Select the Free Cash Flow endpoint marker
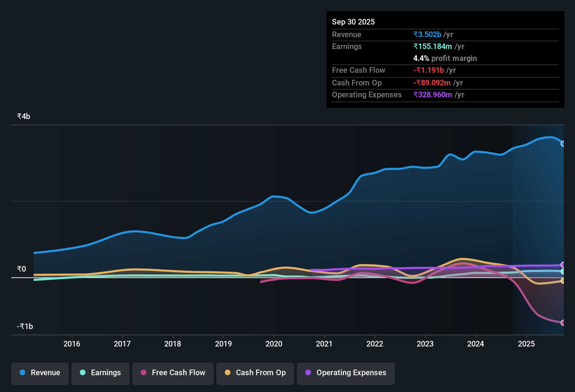Image resolution: width=575 pixels, height=392 pixels. coord(563,323)
